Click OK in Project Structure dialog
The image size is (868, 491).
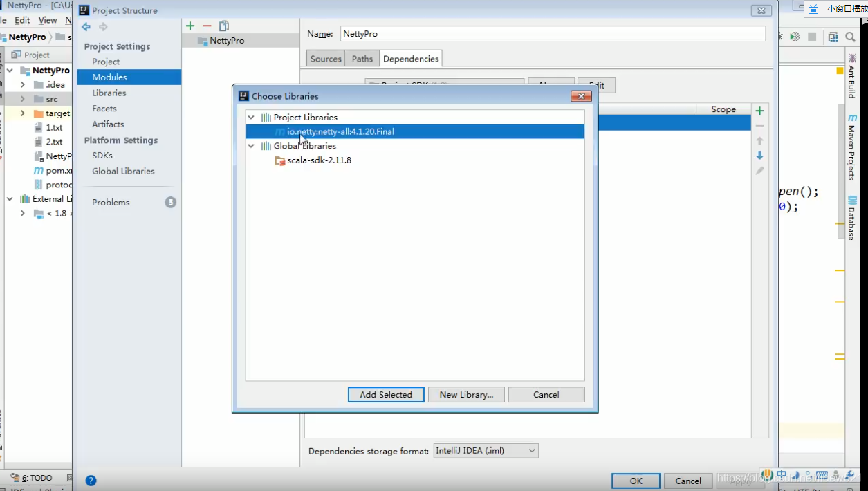[636, 481]
